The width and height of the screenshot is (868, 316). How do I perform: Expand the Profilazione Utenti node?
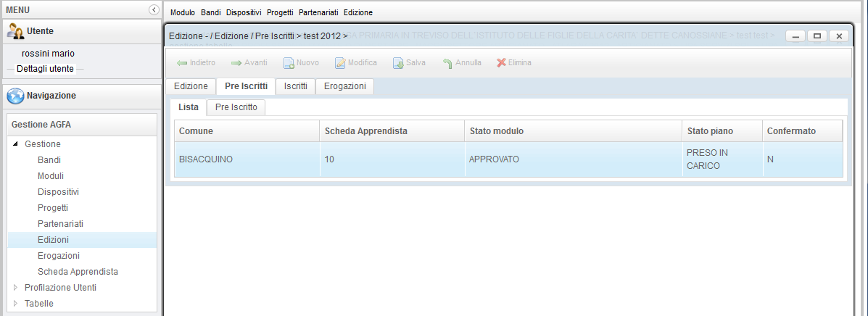(x=16, y=288)
